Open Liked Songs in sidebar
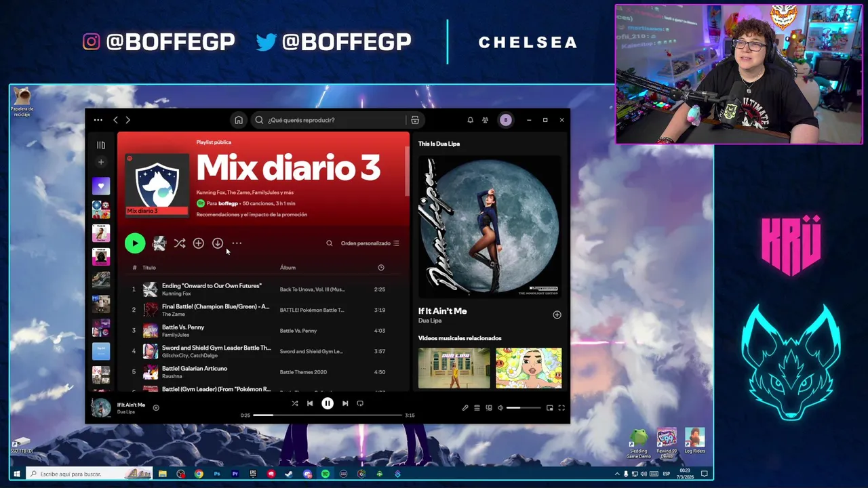868x488 pixels. (x=101, y=186)
